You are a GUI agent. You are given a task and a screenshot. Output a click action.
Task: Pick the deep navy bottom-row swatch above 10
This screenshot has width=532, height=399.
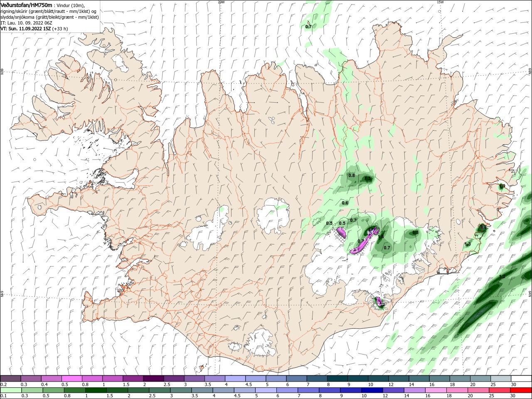pos(371,390)
